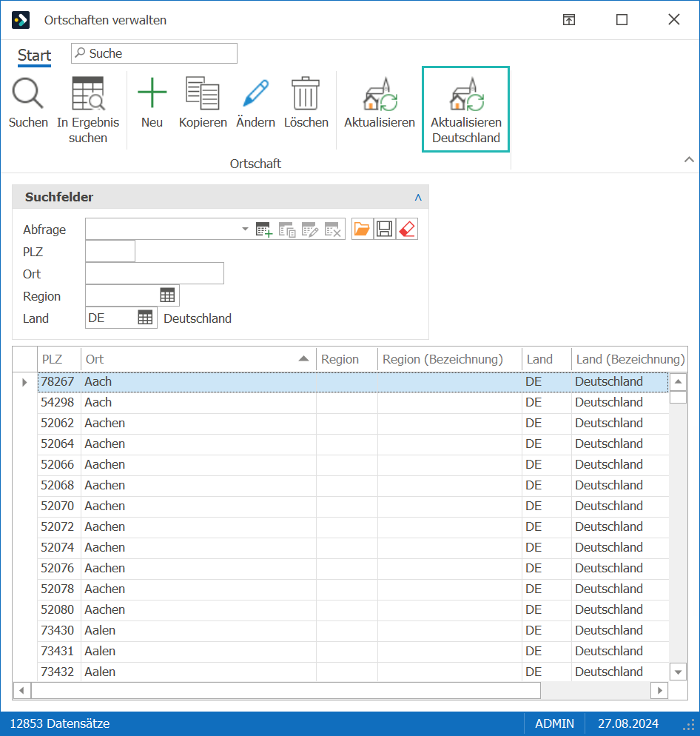
Task: Click the Suchen magnifier icon
Action: pos(27,93)
